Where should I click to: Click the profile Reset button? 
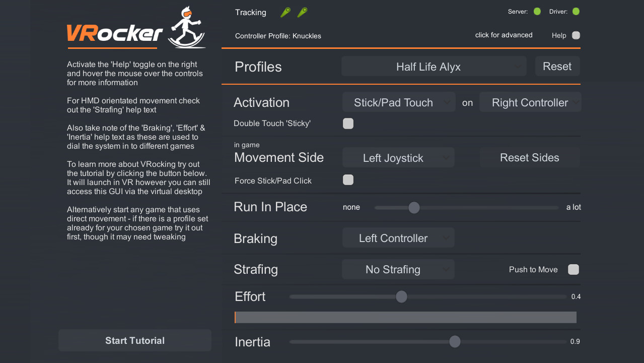[557, 67]
